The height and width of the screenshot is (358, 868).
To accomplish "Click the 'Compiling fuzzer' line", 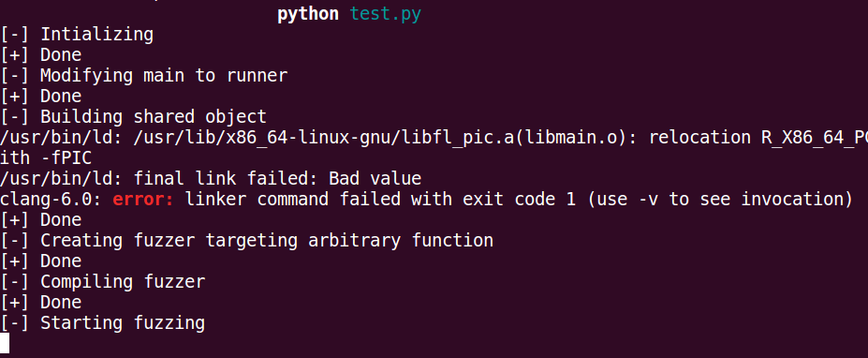I will pyautogui.click(x=102, y=282).
